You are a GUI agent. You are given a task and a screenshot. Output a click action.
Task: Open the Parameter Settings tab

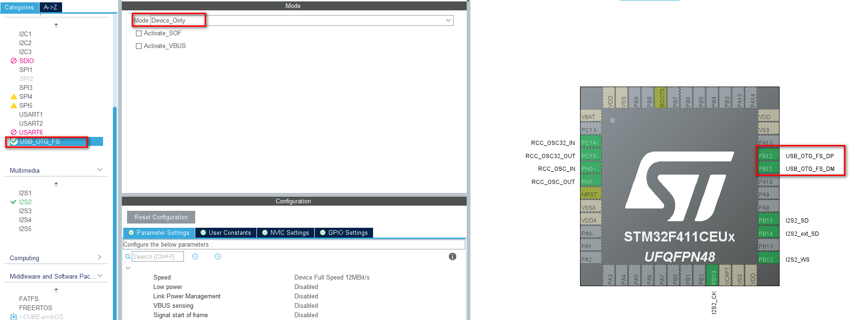pyautogui.click(x=159, y=232)
